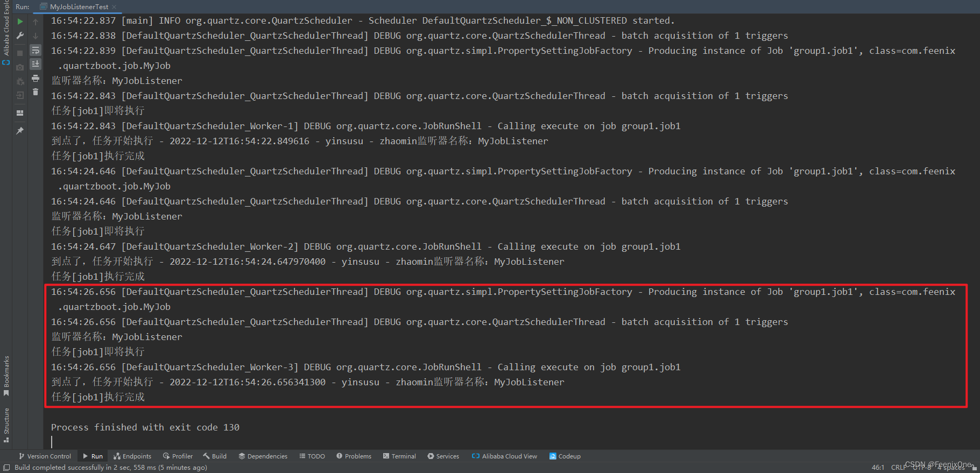Pin the Run tab with pin icon
The height and width of the screenshot is (473, 980).
[20, 131]
